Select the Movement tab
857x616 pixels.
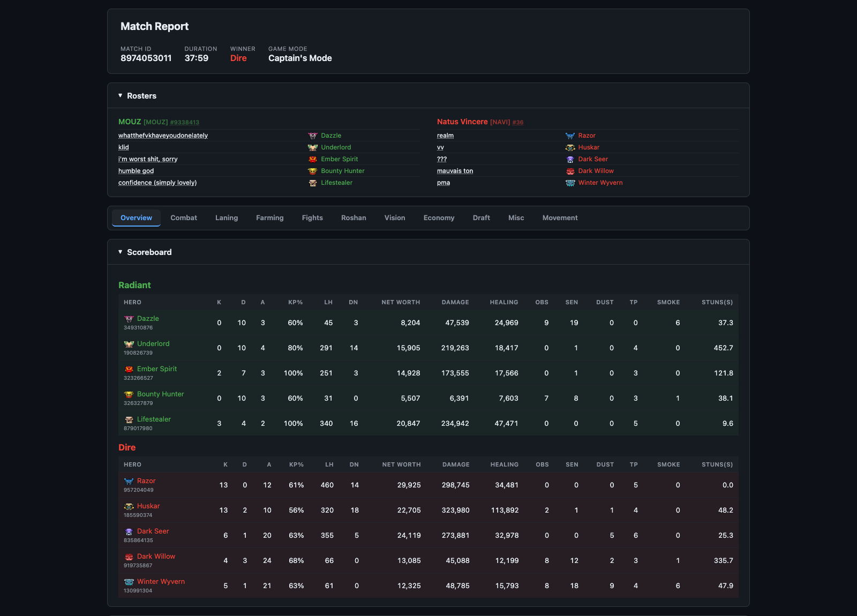pyautogui.click(x=560, y=218)
